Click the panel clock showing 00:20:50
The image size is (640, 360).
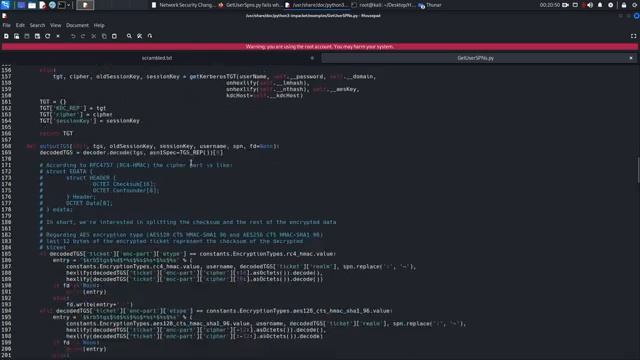pos(550,5)
